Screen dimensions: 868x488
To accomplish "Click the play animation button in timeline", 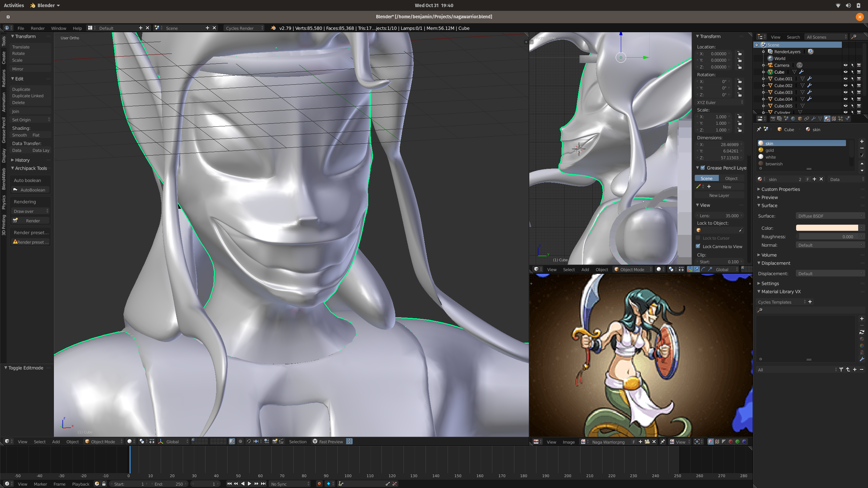I will [x=250, y=484].
